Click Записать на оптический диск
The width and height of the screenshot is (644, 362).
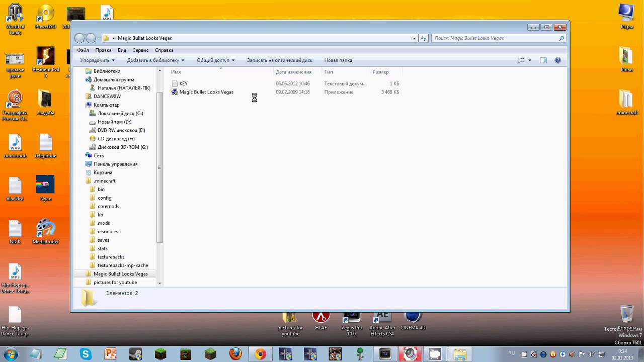[x=279, y=60]
